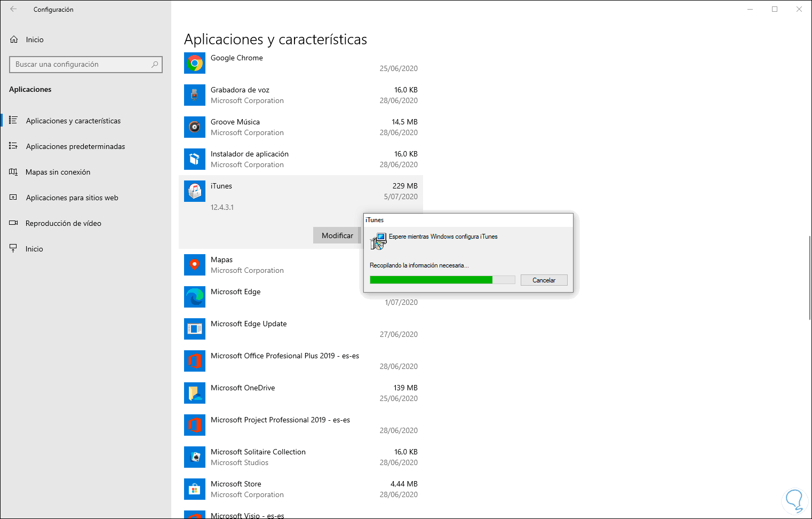Click the 139 MB size of Microsoft OneDrive
The height and width of the screenshot is (519, 812).
(405, 388)
